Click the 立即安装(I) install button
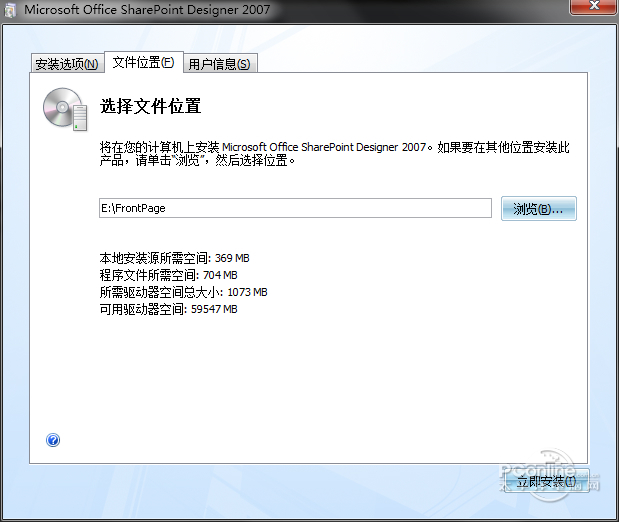 click(546, 481)
